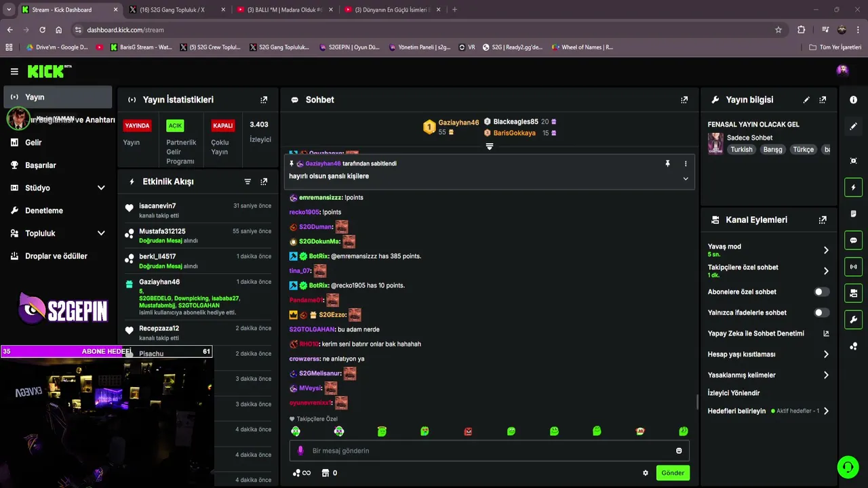Edit stream info with the pencil icon in Yayın bilgisi

coord(806,100)
